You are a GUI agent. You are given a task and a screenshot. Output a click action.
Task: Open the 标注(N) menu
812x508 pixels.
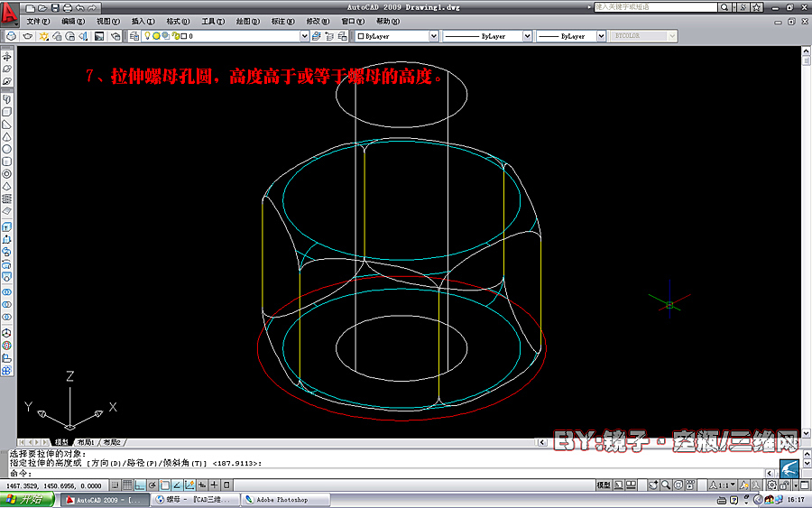click(282, 22)
